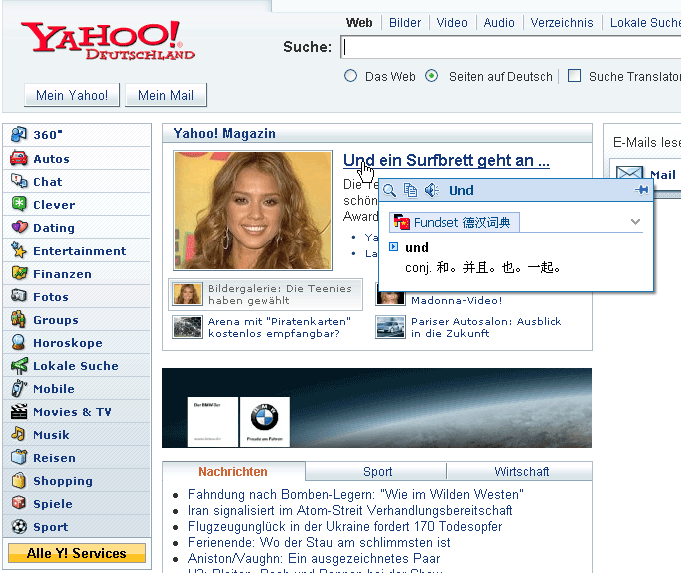Select the Video search tab
This screenshot has width=681, height=573.
[x=452, y=23]
